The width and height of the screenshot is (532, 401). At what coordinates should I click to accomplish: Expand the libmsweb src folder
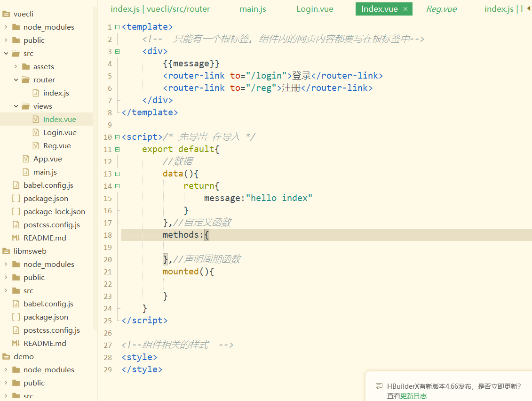6,291
